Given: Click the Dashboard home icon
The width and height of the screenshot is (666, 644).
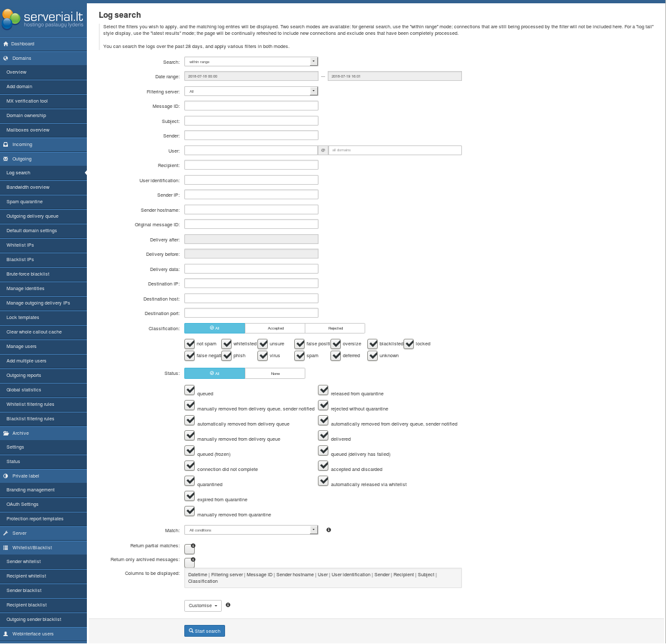Looking at the screenshot, I should point(6,44).
